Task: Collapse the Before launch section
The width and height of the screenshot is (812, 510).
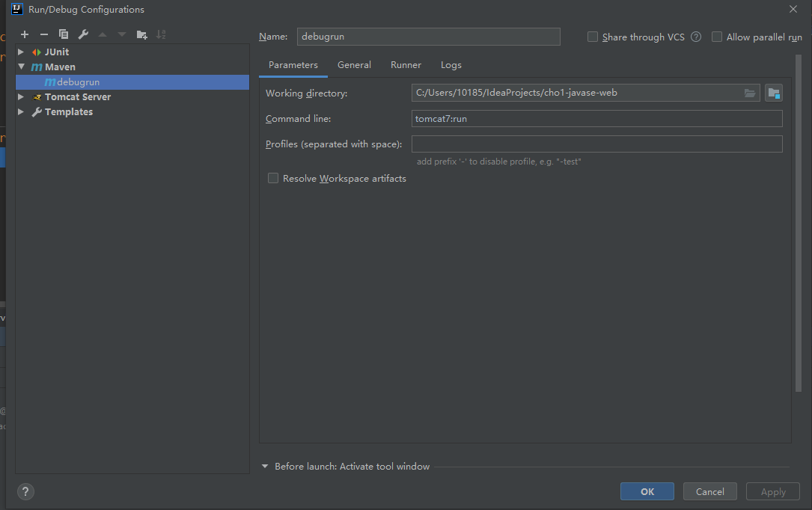Action: pos(264,466)
